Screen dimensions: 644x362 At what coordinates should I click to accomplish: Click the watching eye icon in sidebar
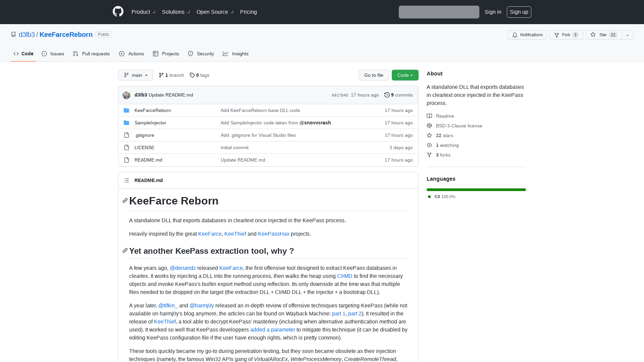(429, 145)
